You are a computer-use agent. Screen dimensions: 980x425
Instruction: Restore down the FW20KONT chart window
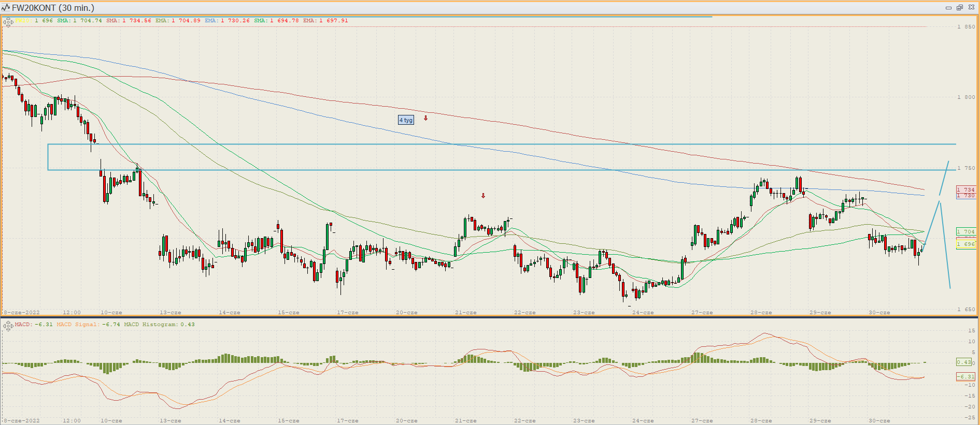tap(960, 8)
